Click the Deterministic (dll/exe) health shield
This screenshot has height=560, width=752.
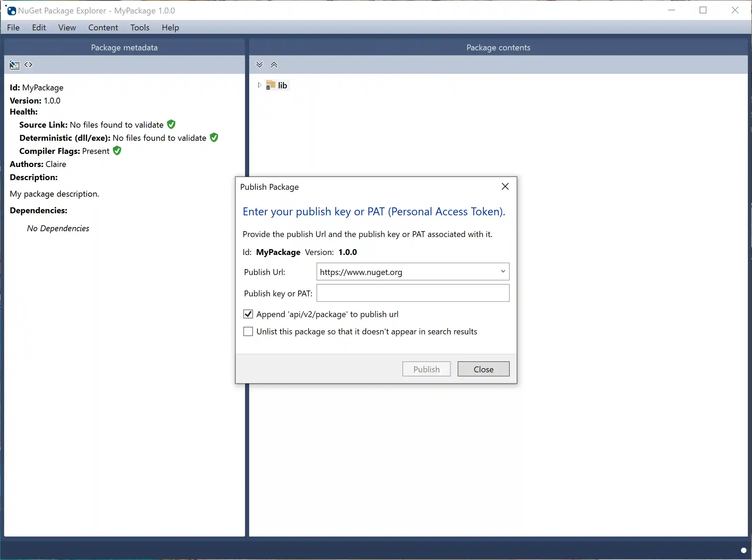coord(214,137)
